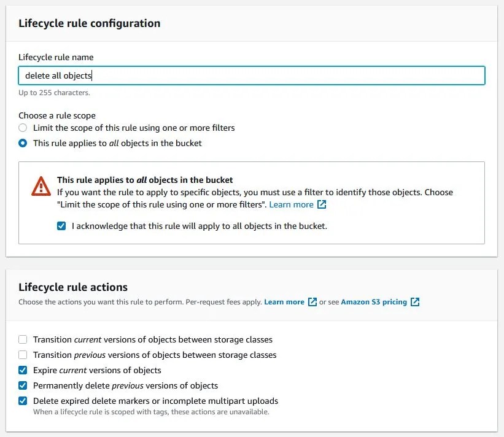Place cursor after "delete all objects" text
The image size is (504, 437).
pos(93,75)
